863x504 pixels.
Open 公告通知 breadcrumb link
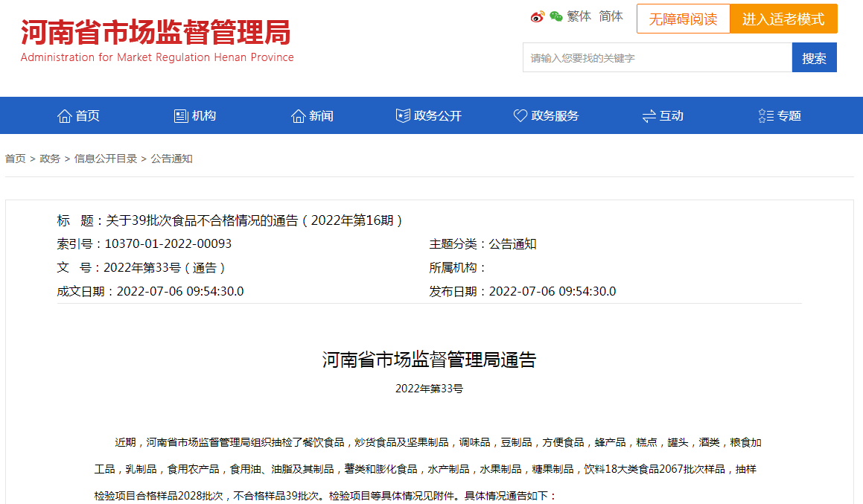point(172,159)
